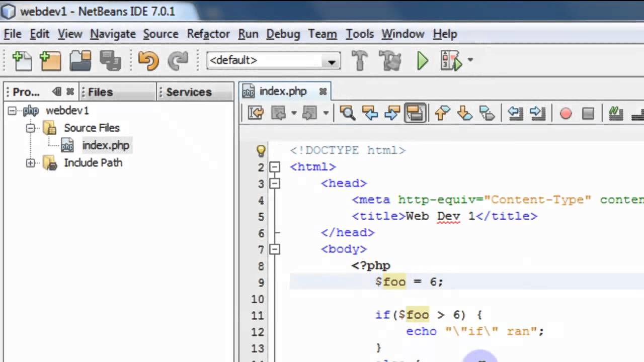Select index.php in project tree
This screenshot has width=644, height=362.
pos(106,145)
